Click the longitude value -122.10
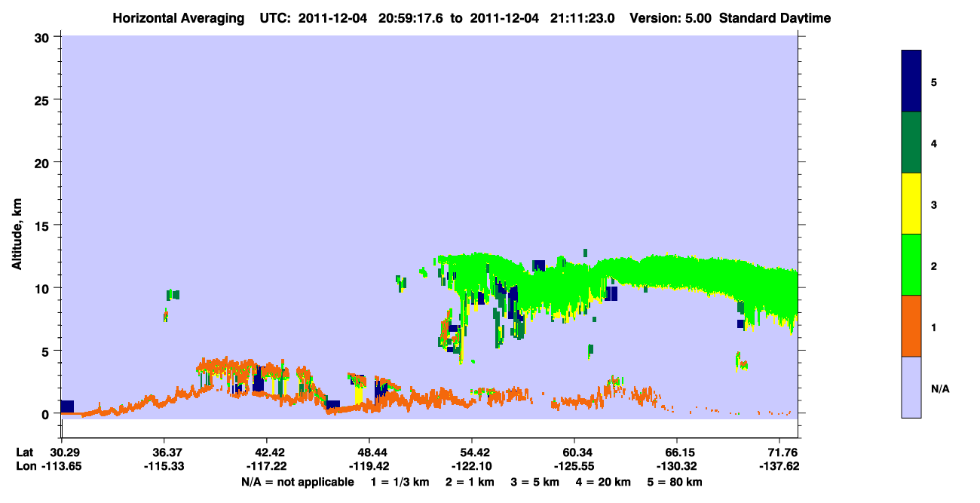 coord(471,467)
